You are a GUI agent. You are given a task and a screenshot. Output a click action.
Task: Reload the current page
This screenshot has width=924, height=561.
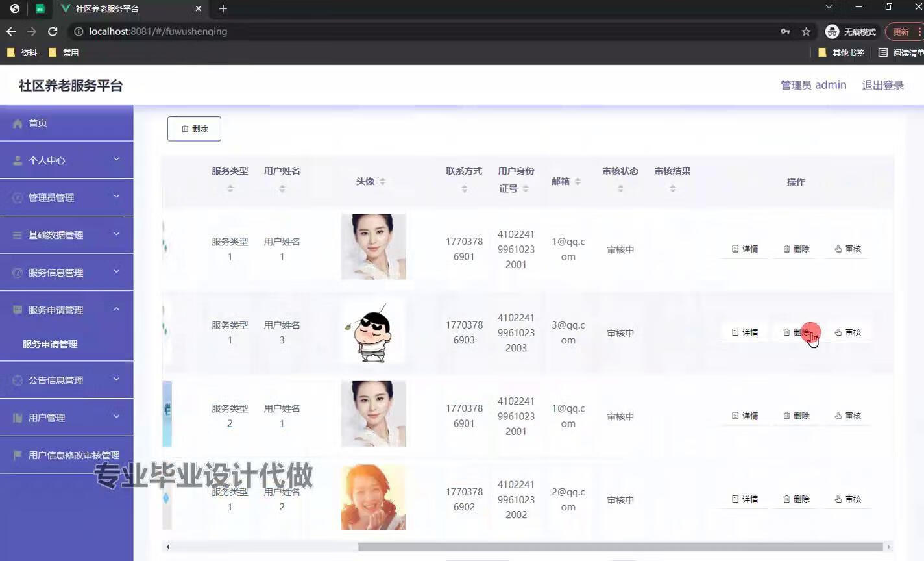pos(53,31)
